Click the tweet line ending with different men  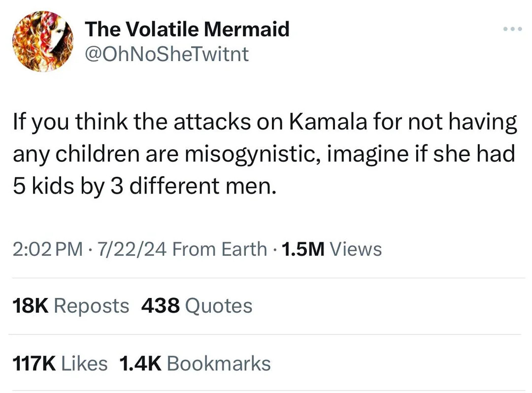point(142,186)
